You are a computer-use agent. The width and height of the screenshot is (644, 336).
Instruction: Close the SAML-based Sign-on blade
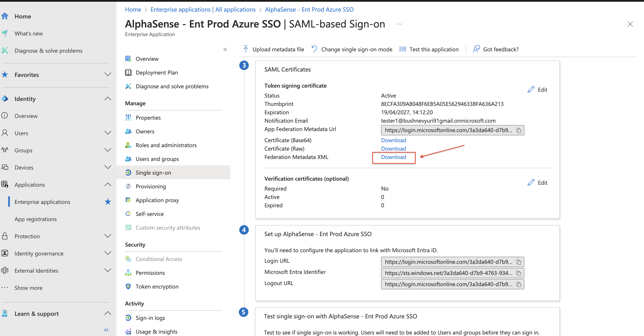click(630, 24)
